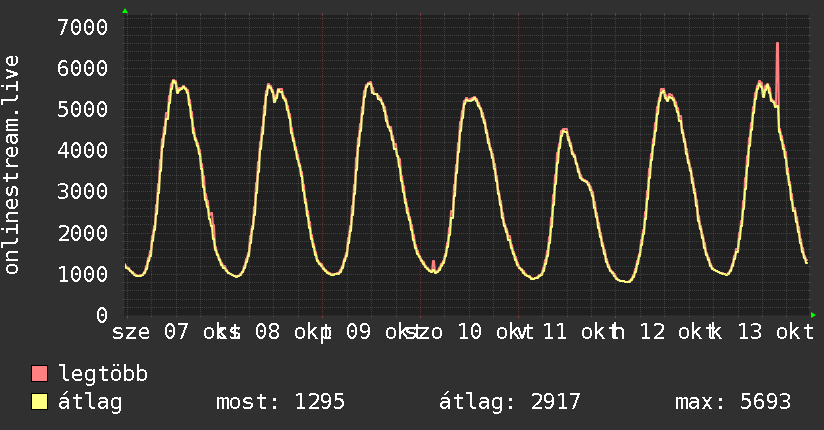
Task: Click the most: 1295 value
Action: 280,402
